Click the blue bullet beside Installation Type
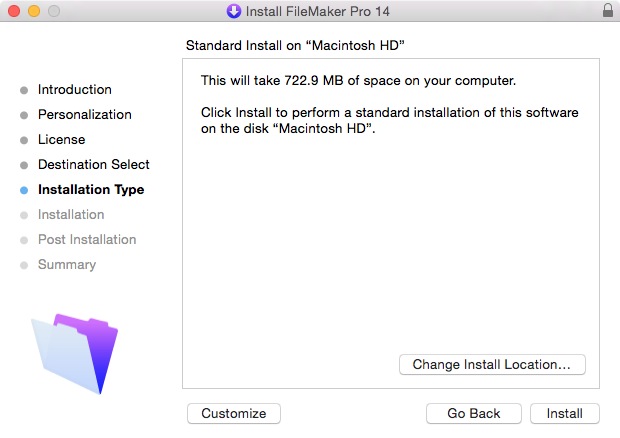This screenshot has width=620, height=438. (24, 191)
